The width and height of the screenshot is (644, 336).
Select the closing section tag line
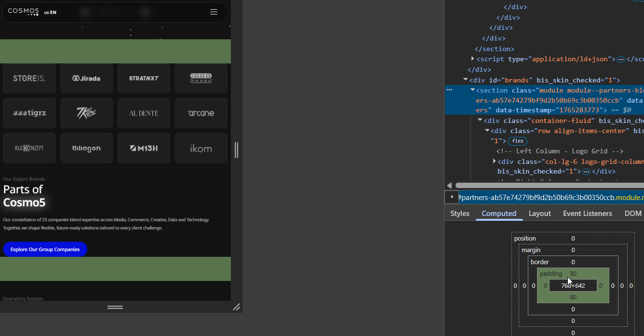tap(494, 49)
